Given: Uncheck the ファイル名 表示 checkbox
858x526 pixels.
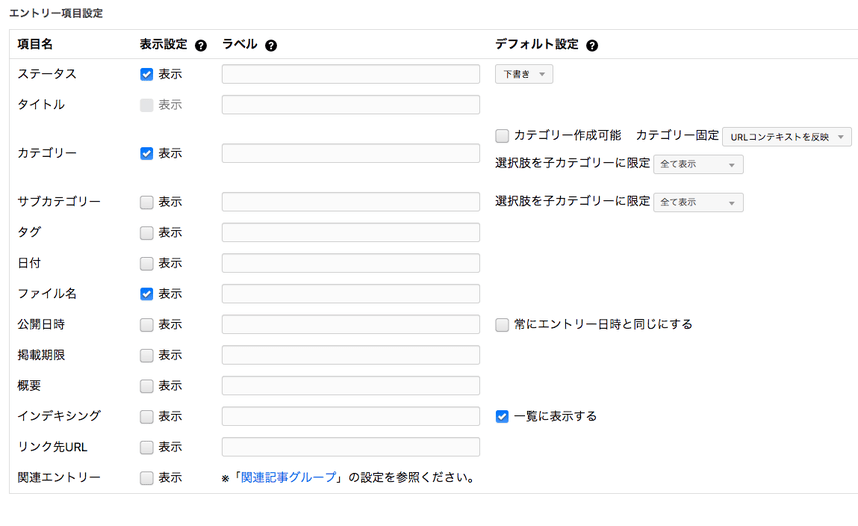Looking at the screenshot, I should coord(147,294).
